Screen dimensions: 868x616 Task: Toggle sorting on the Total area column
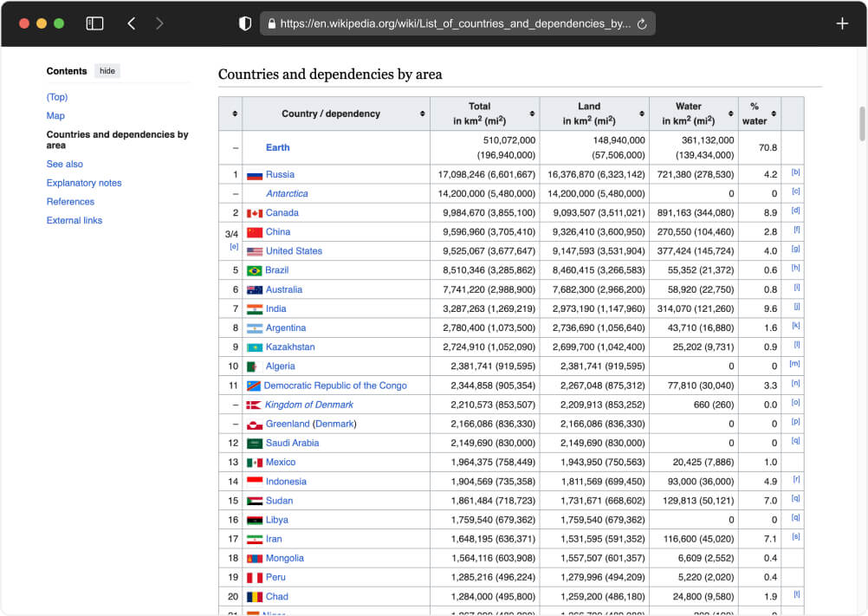click(x=531, y=113)
